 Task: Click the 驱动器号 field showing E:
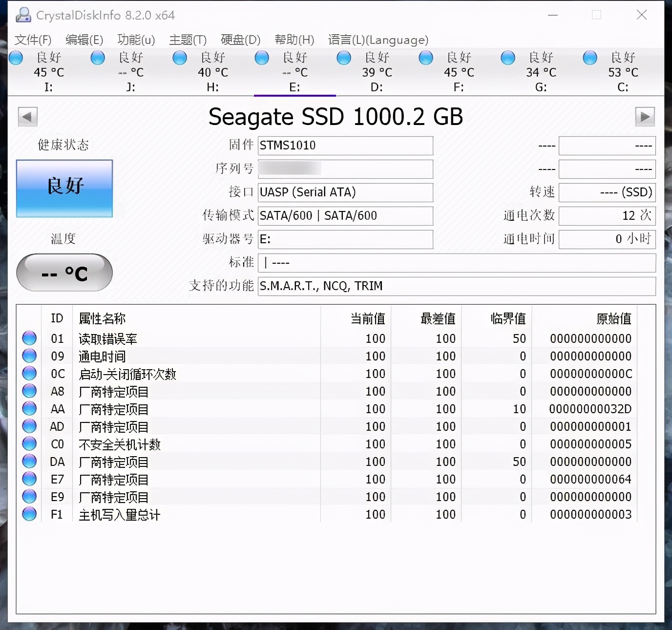345,239
